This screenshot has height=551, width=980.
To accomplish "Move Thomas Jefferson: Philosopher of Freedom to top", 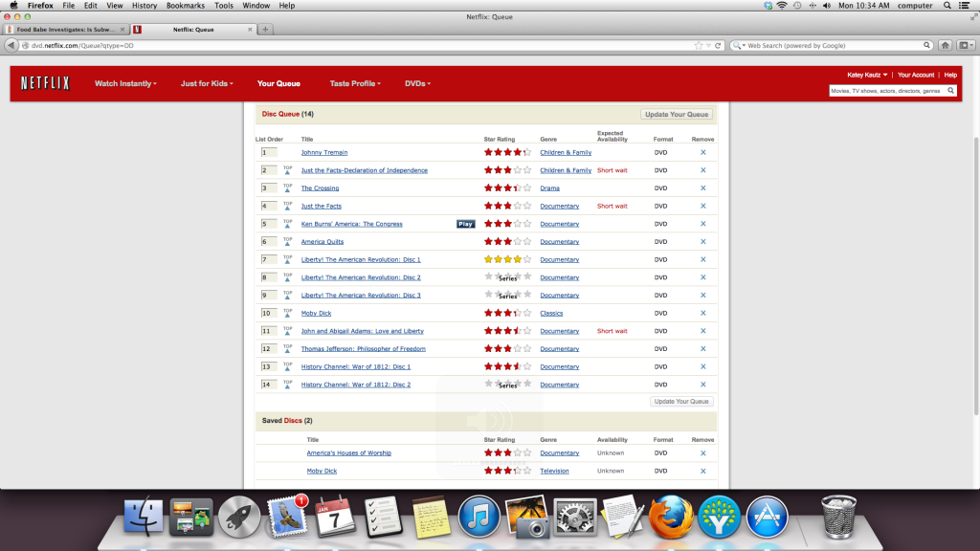I will tap(287, 348).
